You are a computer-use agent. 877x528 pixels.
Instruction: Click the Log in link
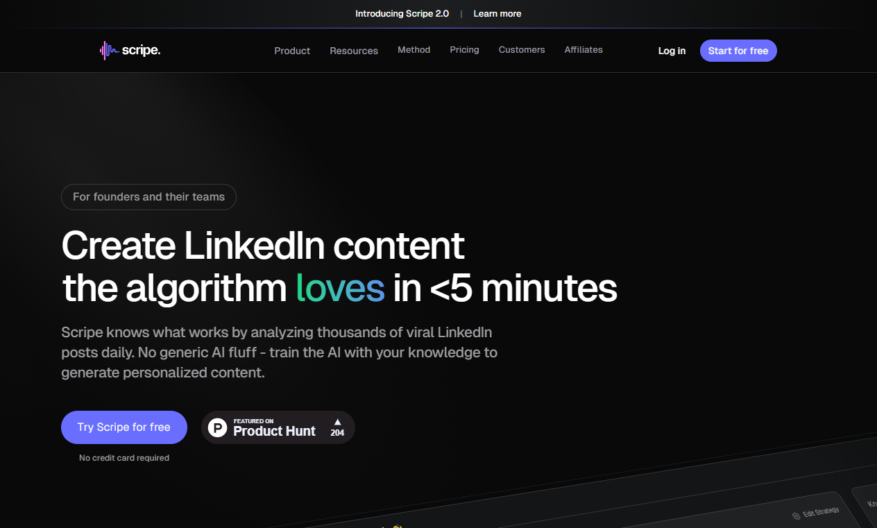672,51
